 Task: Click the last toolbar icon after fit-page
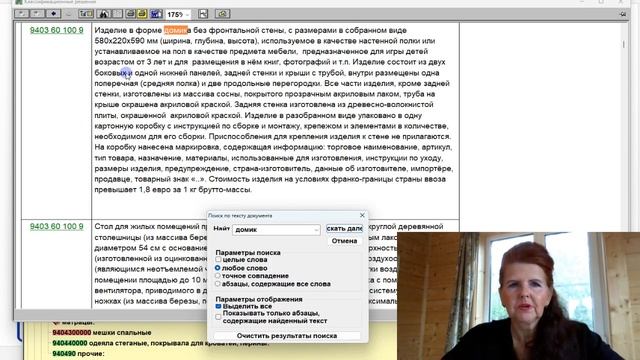coord(222,14)
